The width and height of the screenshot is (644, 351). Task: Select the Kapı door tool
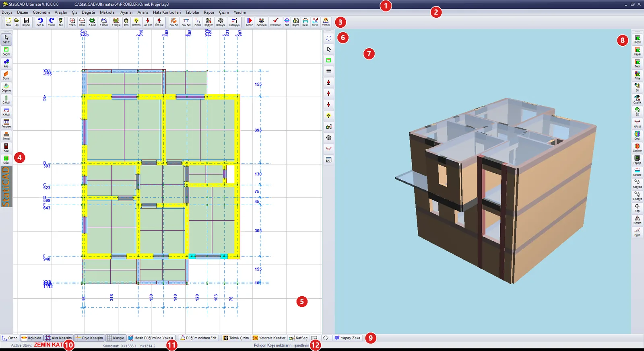click(6, 148)
